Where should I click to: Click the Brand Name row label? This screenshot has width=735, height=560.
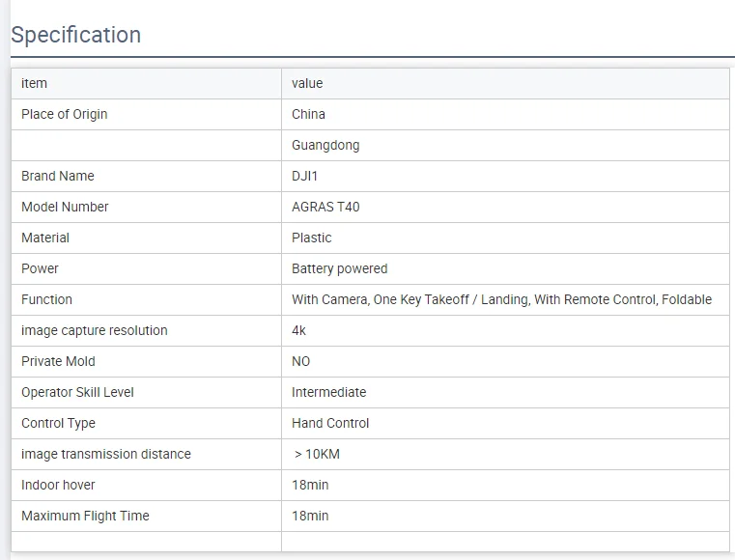pos(58,176)
